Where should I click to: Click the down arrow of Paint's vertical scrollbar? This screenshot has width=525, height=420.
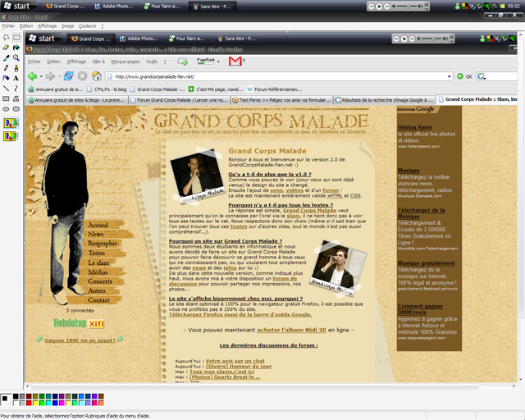521,380
